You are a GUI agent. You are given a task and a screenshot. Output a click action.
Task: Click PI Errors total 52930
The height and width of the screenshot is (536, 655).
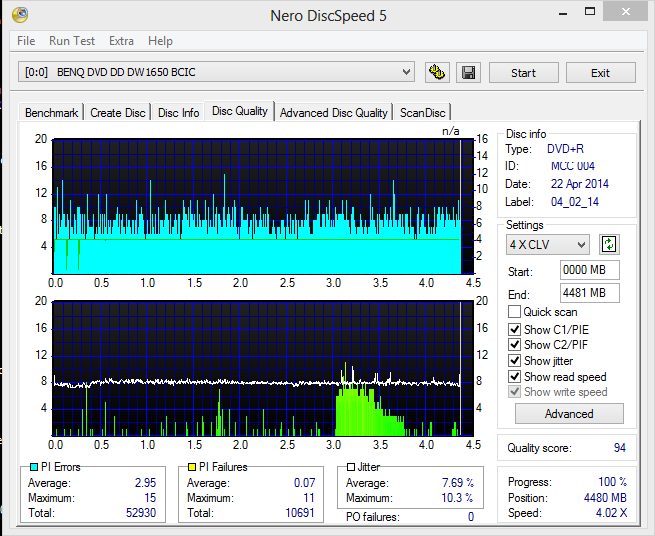(x=141, y=513)
